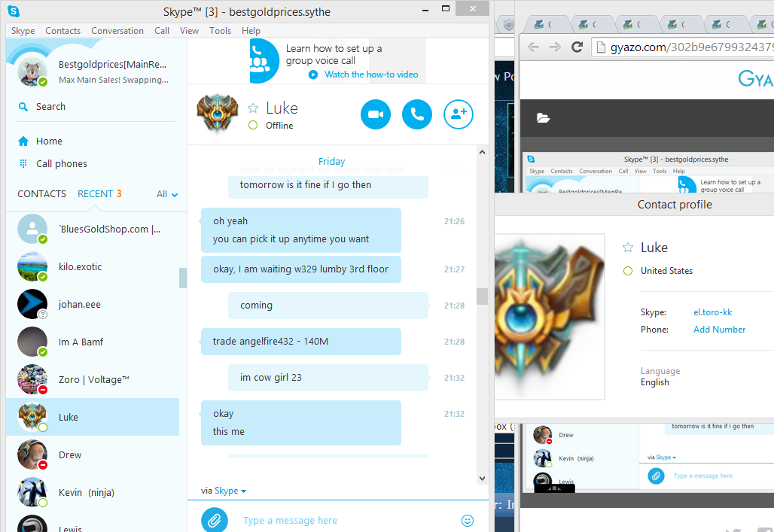Click the shield icon beside browser tabs
This screenshot has width=774, height=532.
[x=508, y=23]
